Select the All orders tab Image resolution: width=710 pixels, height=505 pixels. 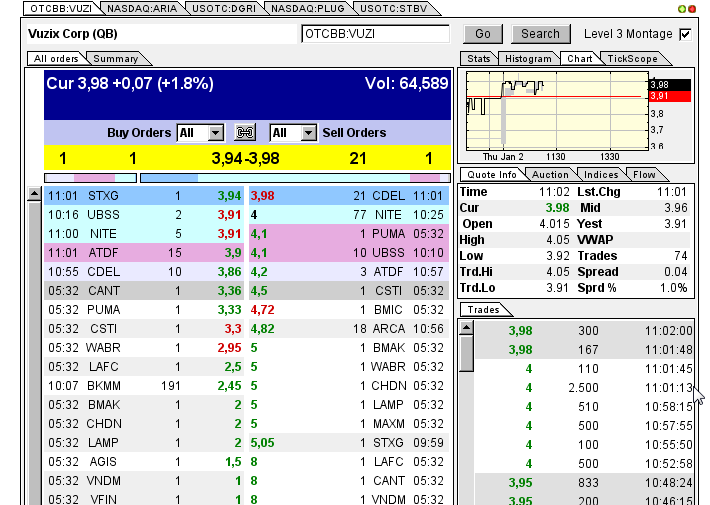(56, 58)
